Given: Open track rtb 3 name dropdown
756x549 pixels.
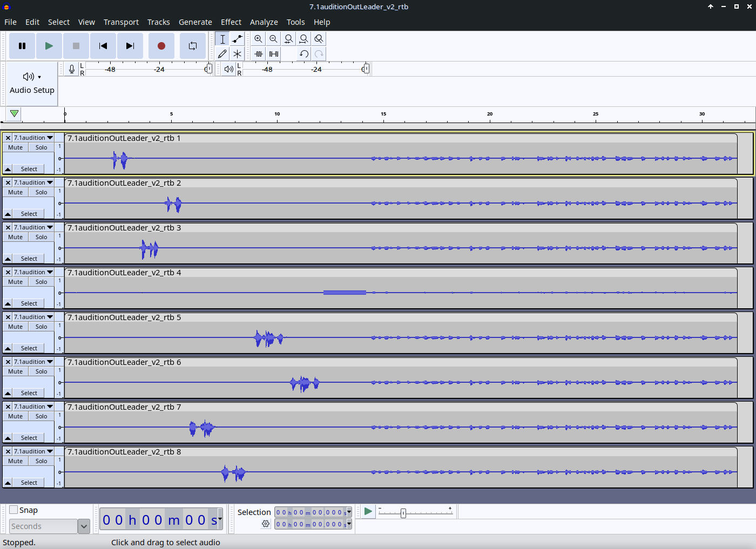Looking at the screenshot, I should pos(33,227).
